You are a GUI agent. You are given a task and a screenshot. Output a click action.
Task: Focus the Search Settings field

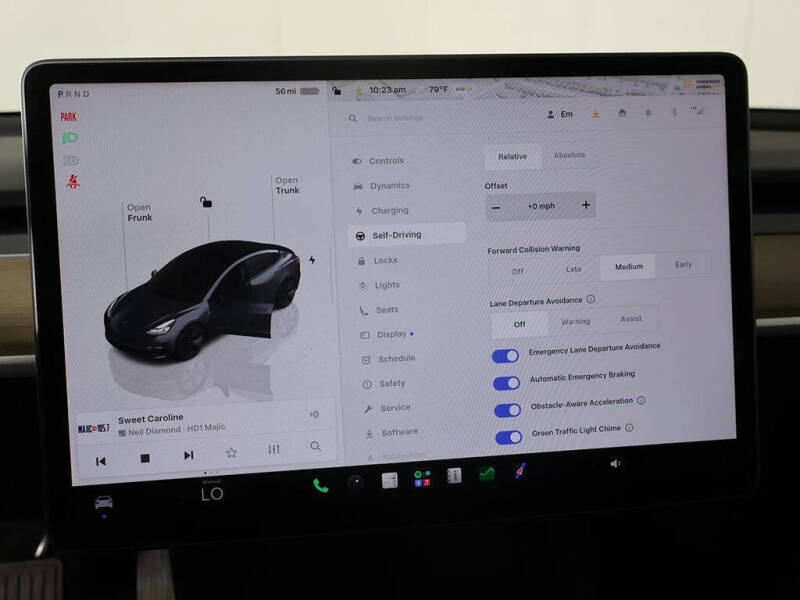(395, 118)
